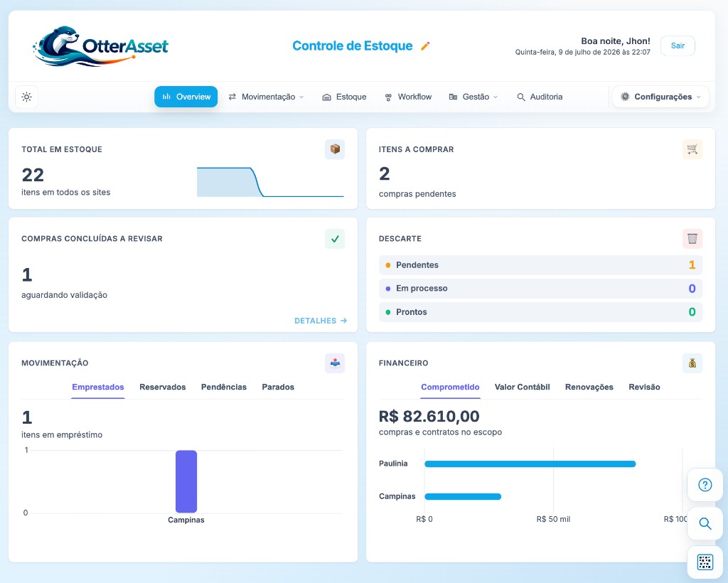Click the Overview bar chart icon
The image size is (728, 583).
[x=166, y=97]
